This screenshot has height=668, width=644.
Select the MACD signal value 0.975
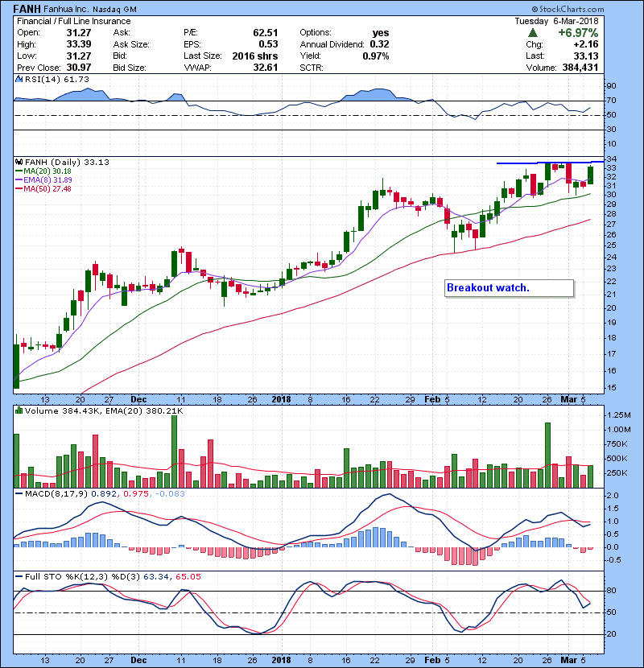pyautogui.click(x=136, y=494)
